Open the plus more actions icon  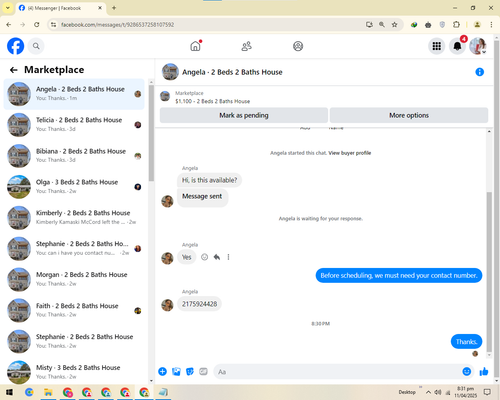click(163, 372)
